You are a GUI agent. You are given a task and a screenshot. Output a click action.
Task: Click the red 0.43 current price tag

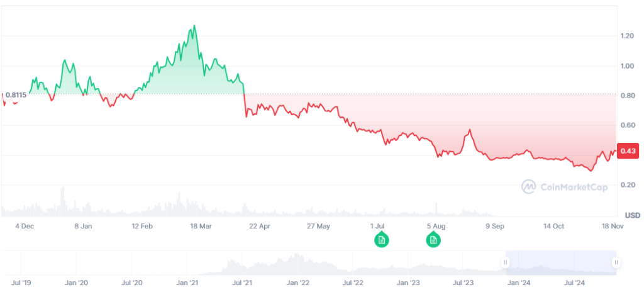click(x=628, y=151)
